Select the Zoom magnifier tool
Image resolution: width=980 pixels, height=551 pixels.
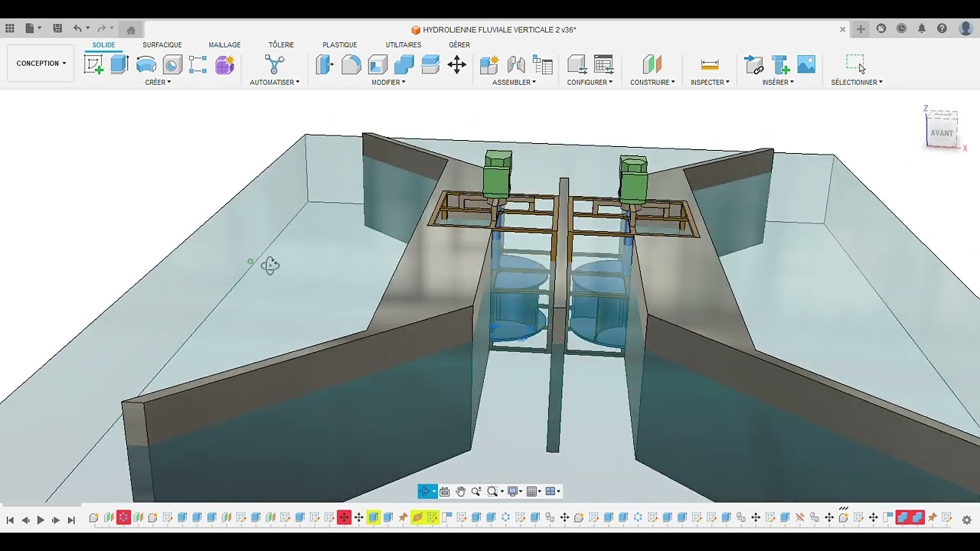point(476,491)
